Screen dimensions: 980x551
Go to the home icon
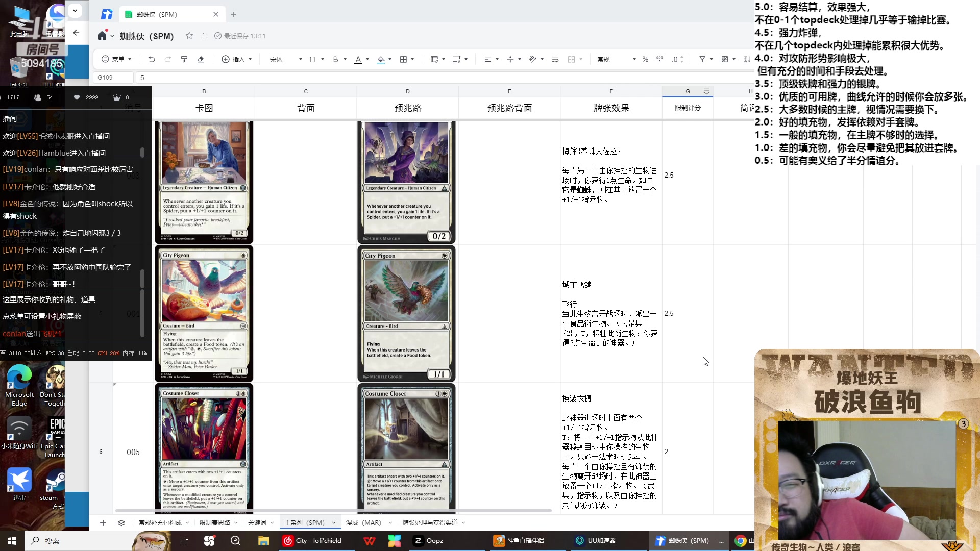tap(102, 36)
